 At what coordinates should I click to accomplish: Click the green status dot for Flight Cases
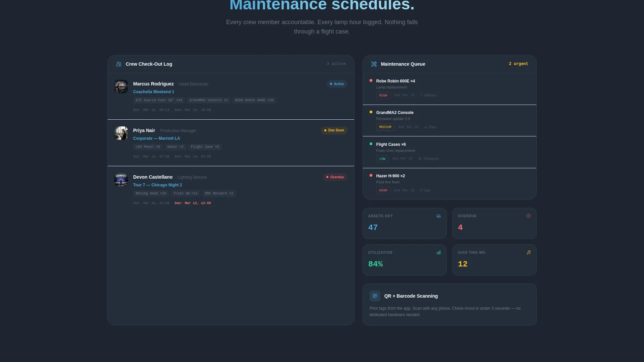[371, 144]
